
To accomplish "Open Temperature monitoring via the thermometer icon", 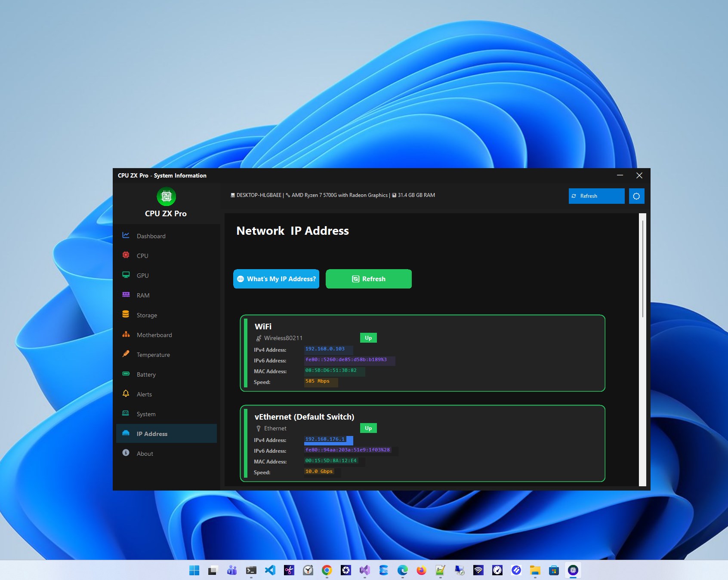I will pyautogui.click(x=126, y=354).
